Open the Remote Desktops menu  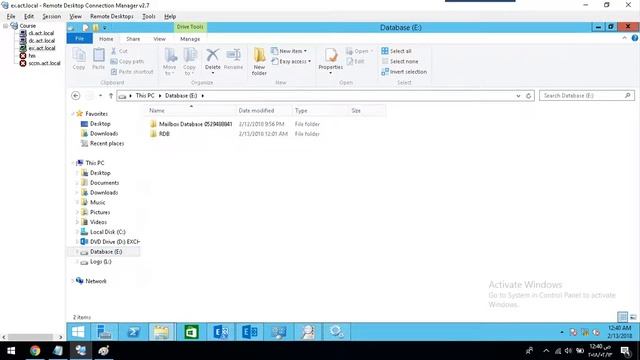click(x=112, y=16)
